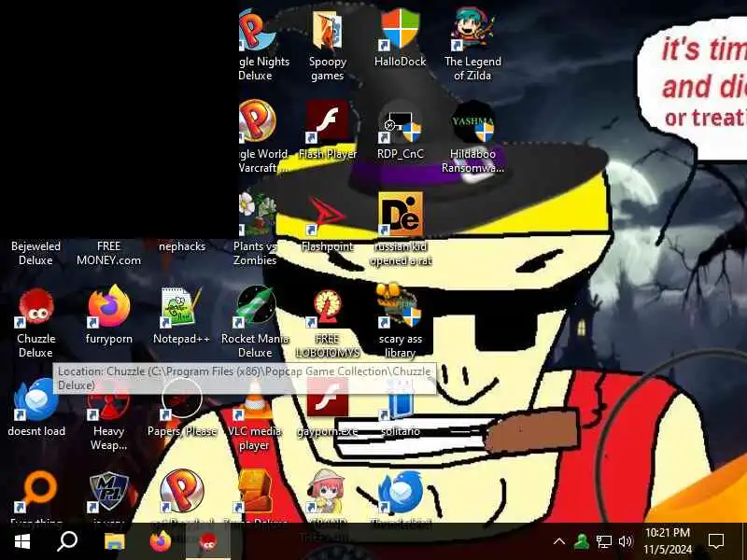This screenshot has height=560, width=747.
Task: Select the bottom-row Thunderbird bird icon
Action: [x=400, y=492]
